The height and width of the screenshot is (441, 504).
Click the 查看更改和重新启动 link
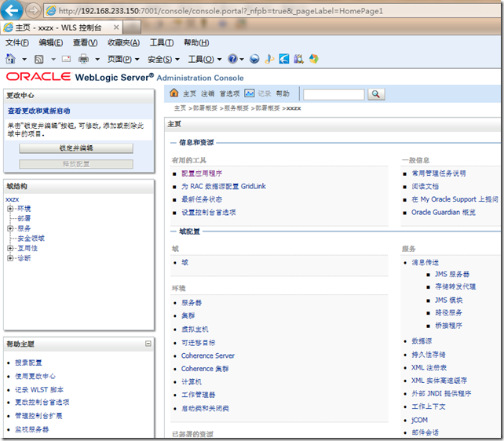click(x=39, y=111)
